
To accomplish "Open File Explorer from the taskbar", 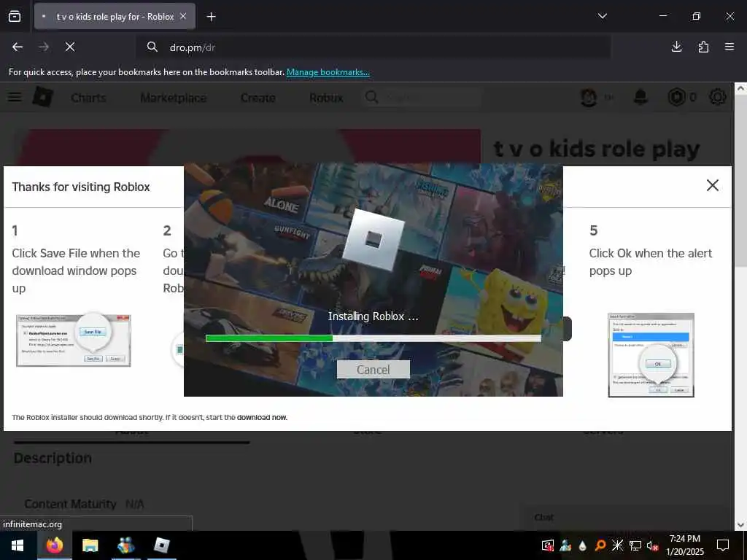I will pyautogui.click(x=90, y=545).
